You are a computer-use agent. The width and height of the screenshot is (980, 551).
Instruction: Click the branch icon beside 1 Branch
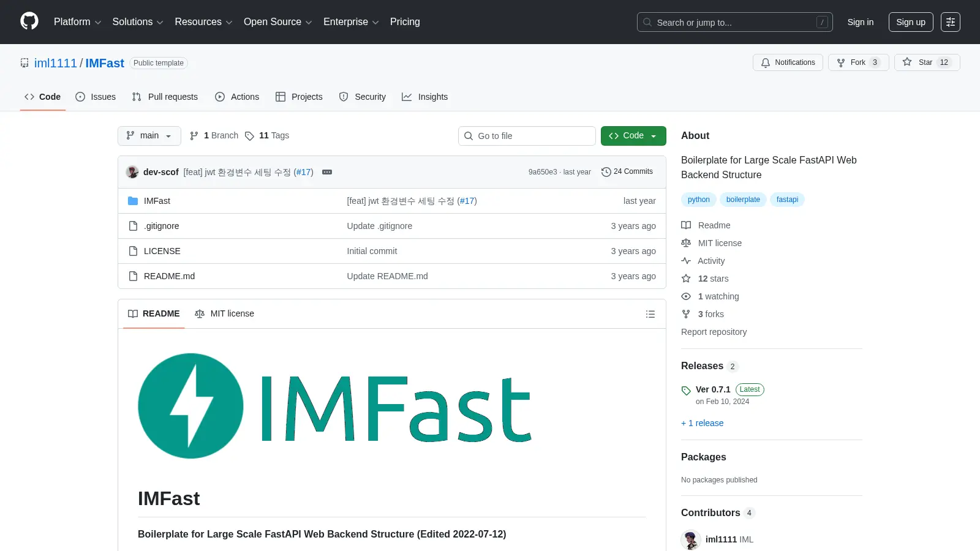pyautogui.click(x=194, y=136)
